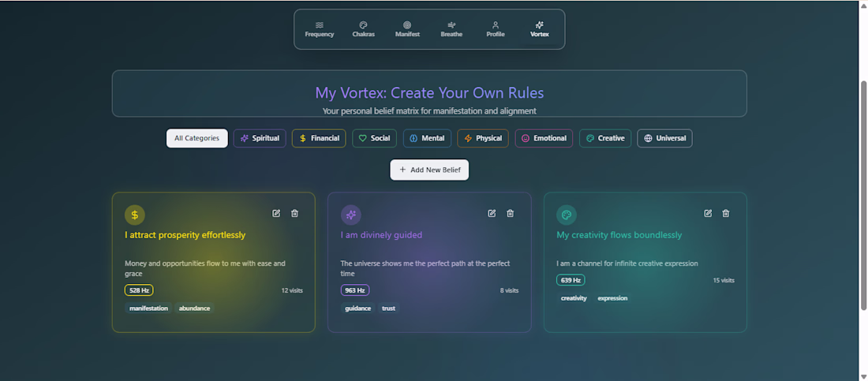Click 'The universe shows me the perfect path' description
The height and width of the screenshot is (381, 868).
coord(425,268)
